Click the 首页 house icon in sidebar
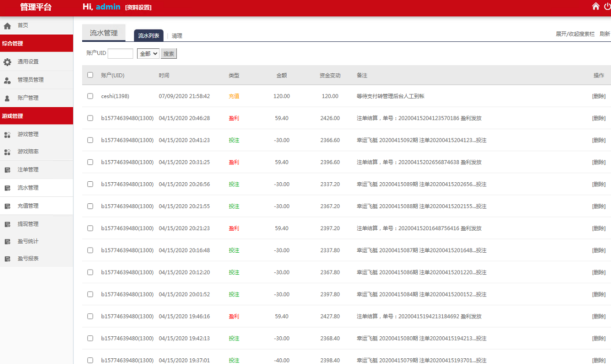This screenshot has width=611, height=364. point(8,26)
